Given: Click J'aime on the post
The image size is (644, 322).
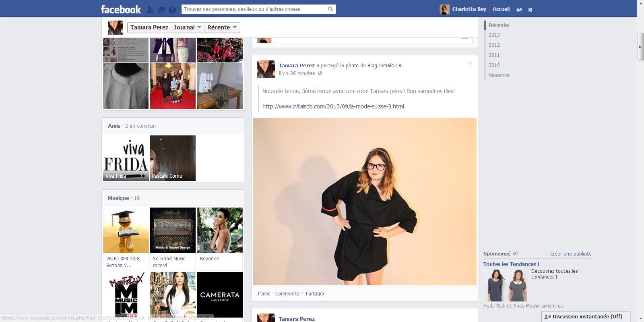Looking at the screenshot, I should pos(264,294).
